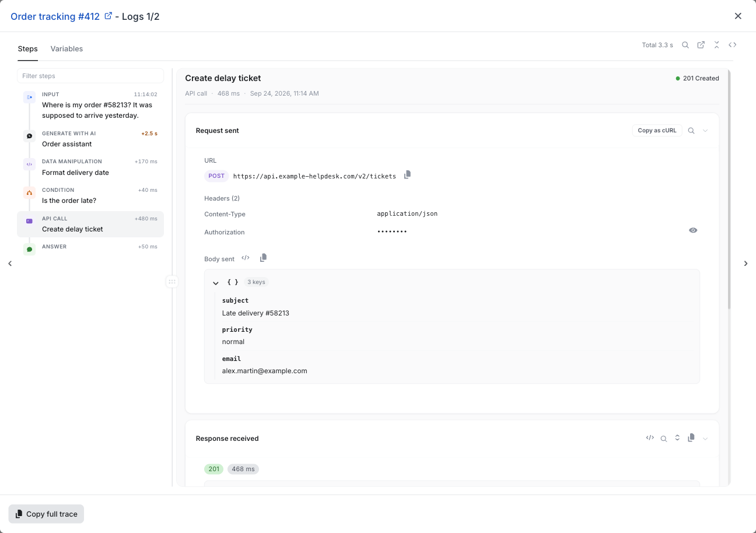Focus the Filter steps input
Viewport: 756px width, 533px height.
pyautogui.click(x=90, y=76)
